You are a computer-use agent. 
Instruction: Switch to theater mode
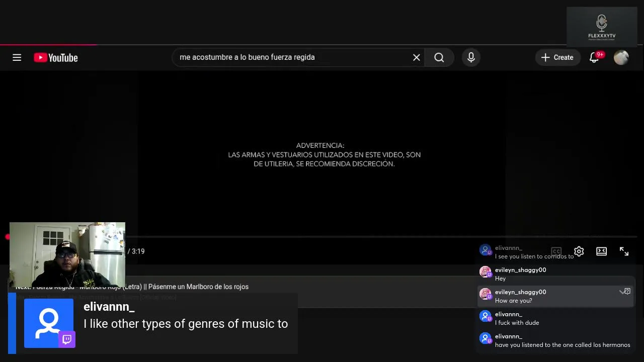point(601,251)
